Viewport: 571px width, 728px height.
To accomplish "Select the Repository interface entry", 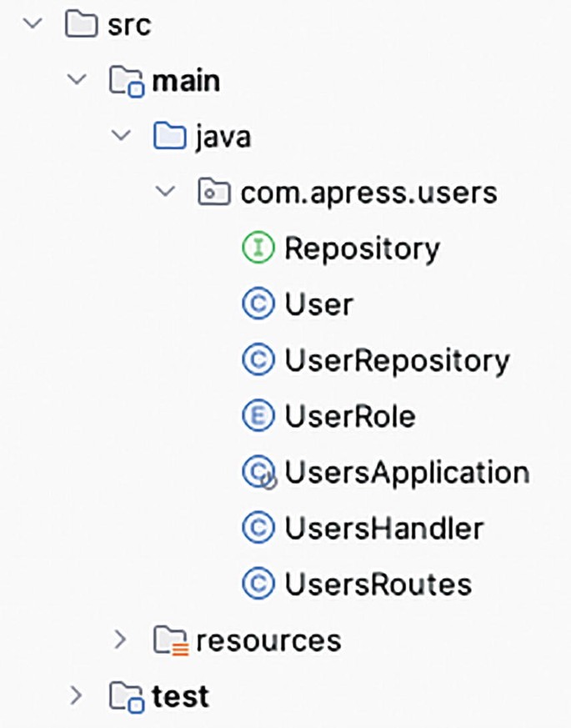I will coord(363,248).
